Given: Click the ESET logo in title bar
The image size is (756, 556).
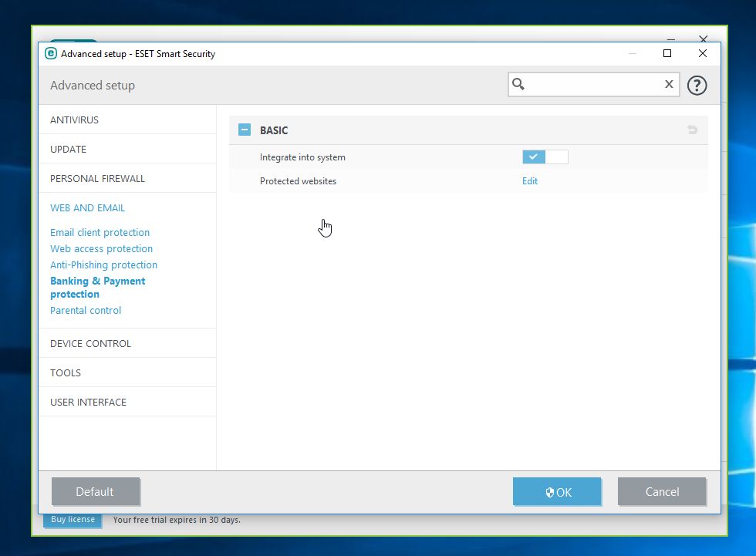Looking at the screenshot, I should (51, 53).
